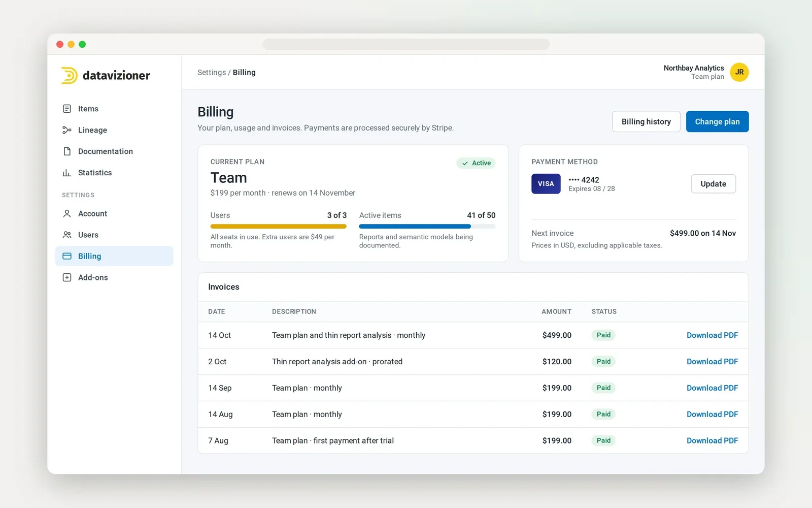Click the AMOUNT column header
The image size is (812, 508).
556,311
